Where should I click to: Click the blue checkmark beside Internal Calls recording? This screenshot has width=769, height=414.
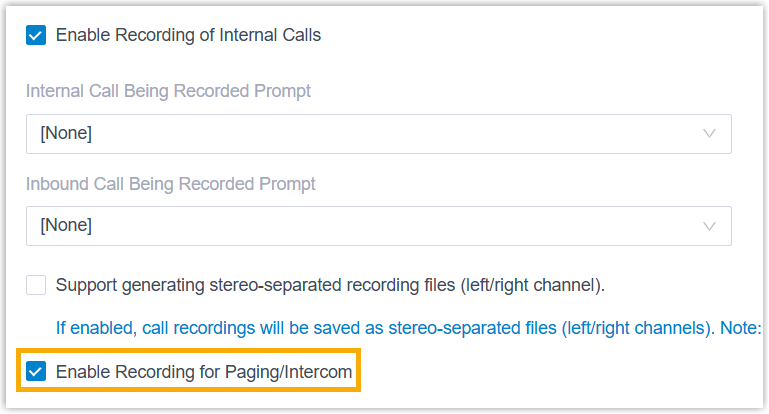[x=36, y=35]
